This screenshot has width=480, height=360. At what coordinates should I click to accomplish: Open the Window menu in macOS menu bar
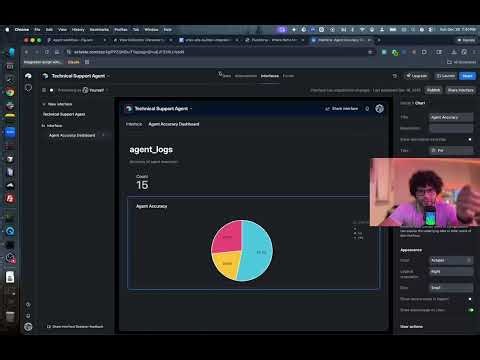[151, 30]
